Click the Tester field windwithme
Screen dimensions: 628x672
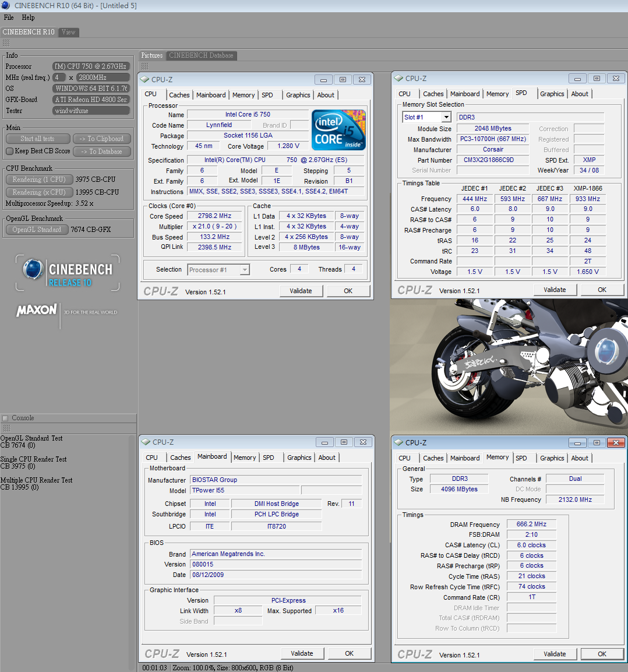(x=91, y=111)
